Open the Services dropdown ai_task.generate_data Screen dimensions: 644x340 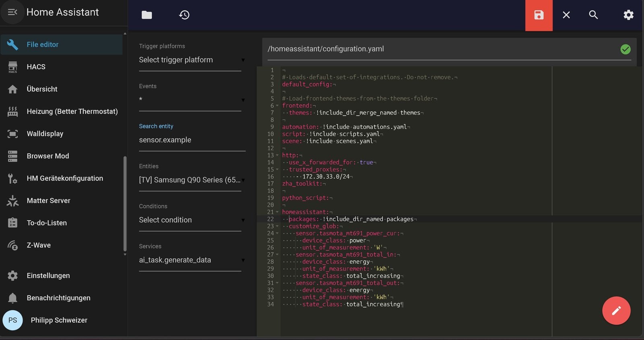190,260
